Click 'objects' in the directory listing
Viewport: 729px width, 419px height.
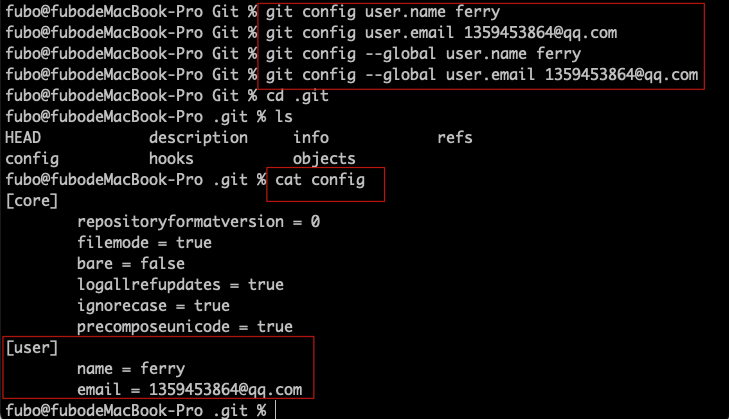tap(323, 159)
